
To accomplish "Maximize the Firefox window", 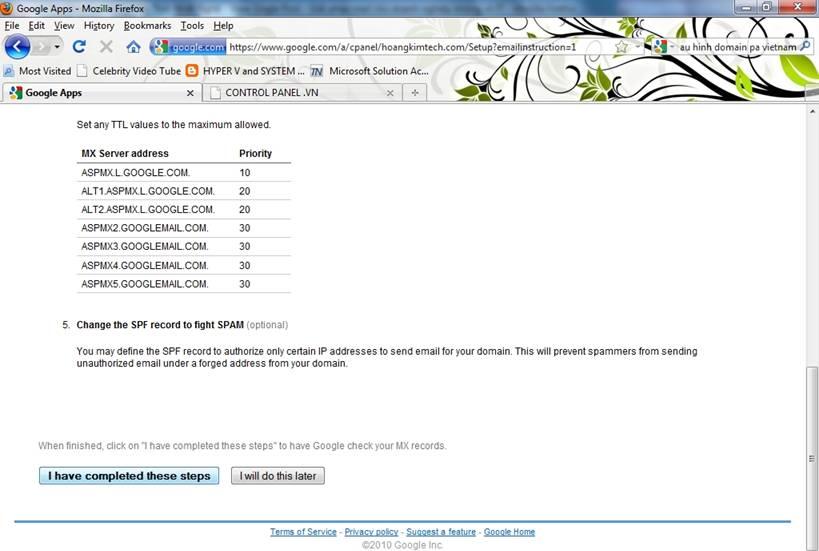I will 767,7.
